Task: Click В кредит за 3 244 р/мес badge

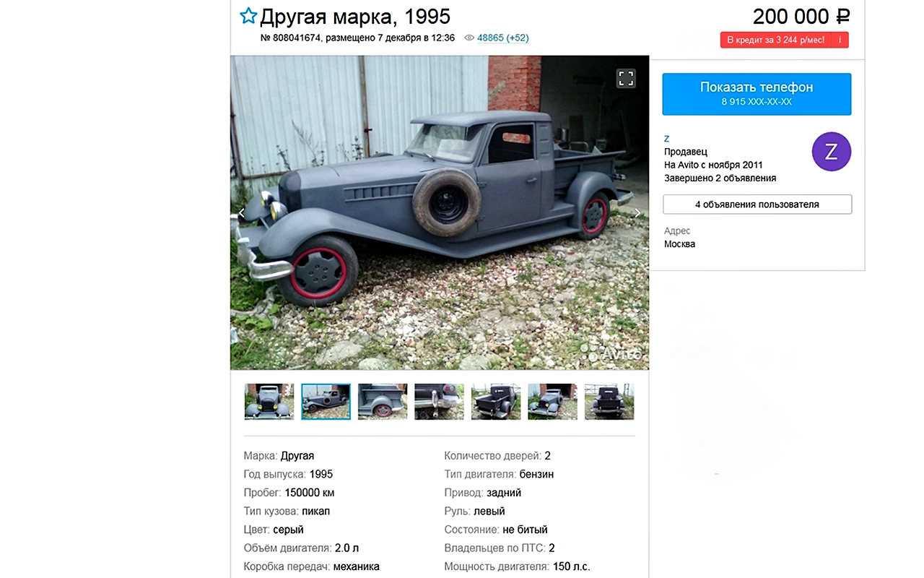Action: click(776, 40)
